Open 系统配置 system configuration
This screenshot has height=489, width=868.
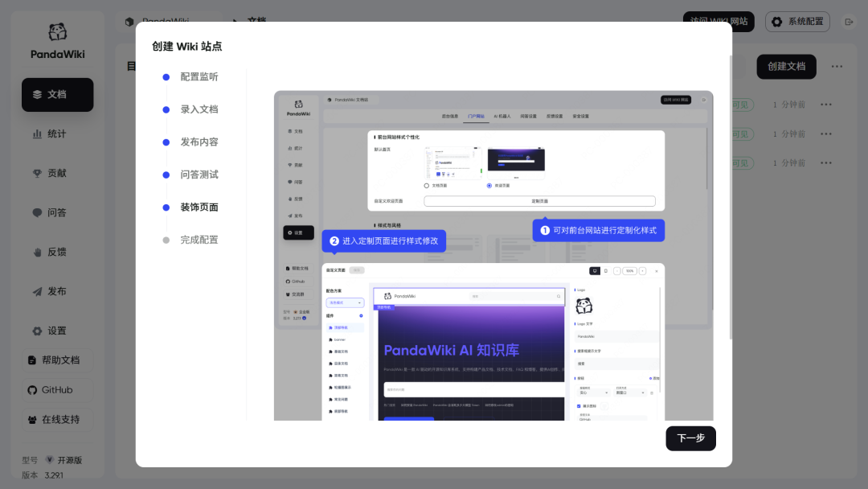click(x=798, y=22)
